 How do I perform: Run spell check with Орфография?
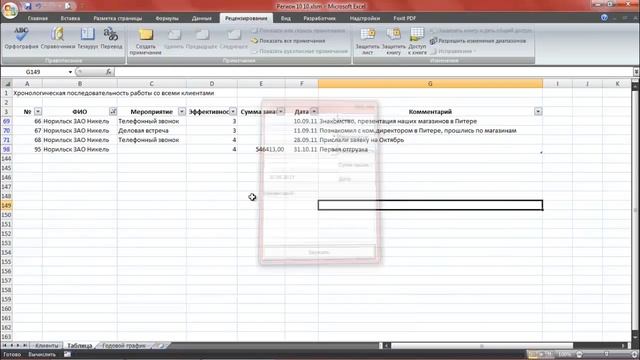(21, 38)
